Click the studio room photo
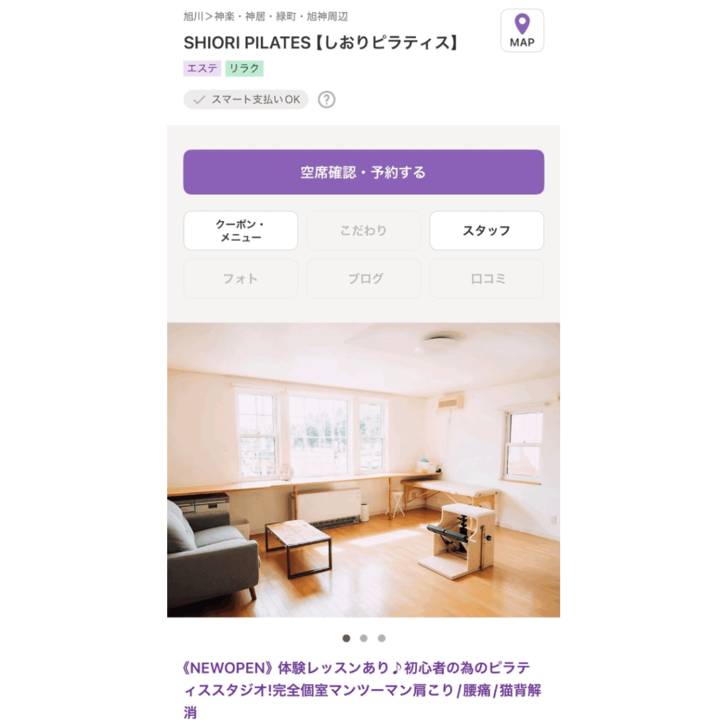Viewport: 728px width, 728px height. (x=363, y=470)
